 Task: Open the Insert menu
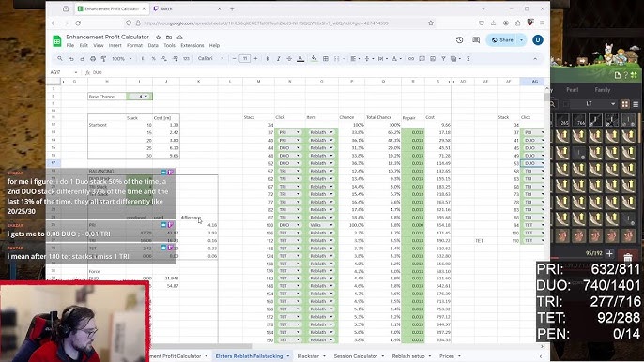(x=115, y=45)
